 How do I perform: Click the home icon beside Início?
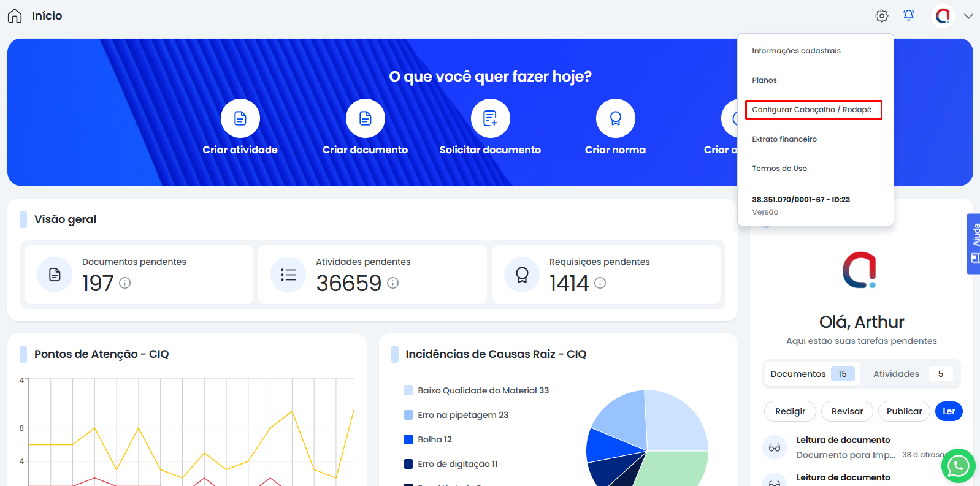click(x=15, y=16)
